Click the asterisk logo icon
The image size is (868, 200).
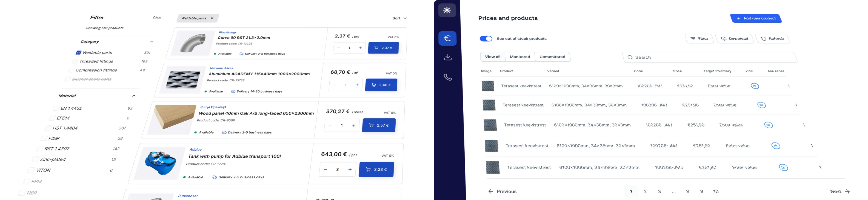pyautogui.click(x=447, y=10)
